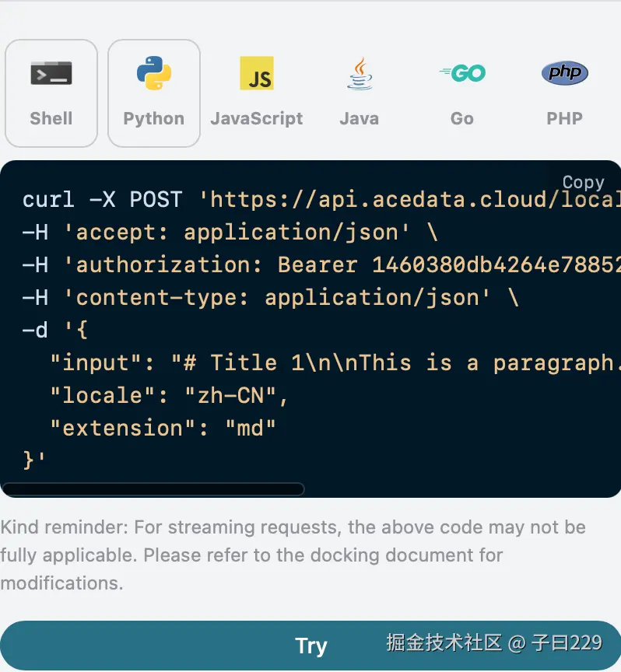Click the content-type header line
This screenshot has width=621, height=672.
coord(271,298)
